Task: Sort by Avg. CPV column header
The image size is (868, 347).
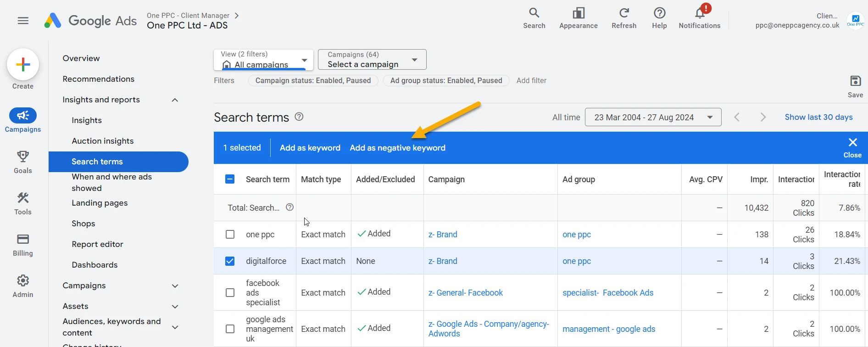Action: coord(706,179)
